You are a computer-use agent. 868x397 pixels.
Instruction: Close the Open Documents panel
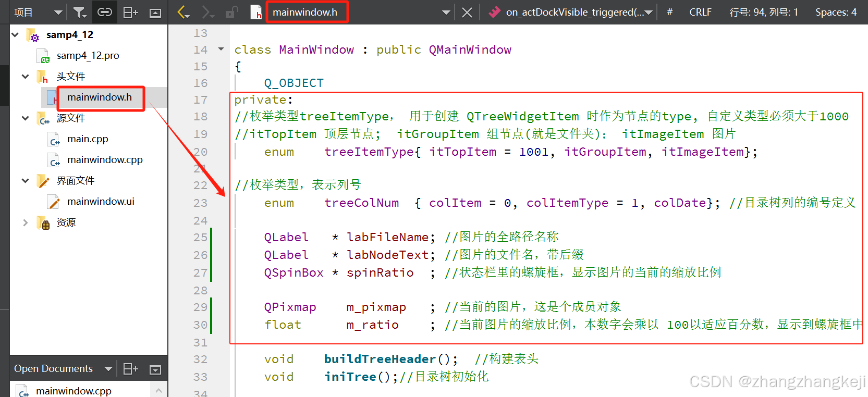click(x=155, y=369)
